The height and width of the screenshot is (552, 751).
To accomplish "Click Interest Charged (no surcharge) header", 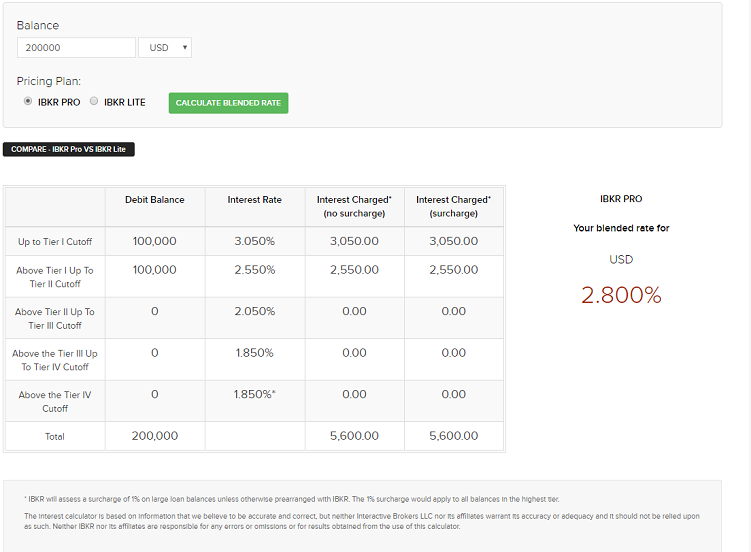I will click(354, 206).
